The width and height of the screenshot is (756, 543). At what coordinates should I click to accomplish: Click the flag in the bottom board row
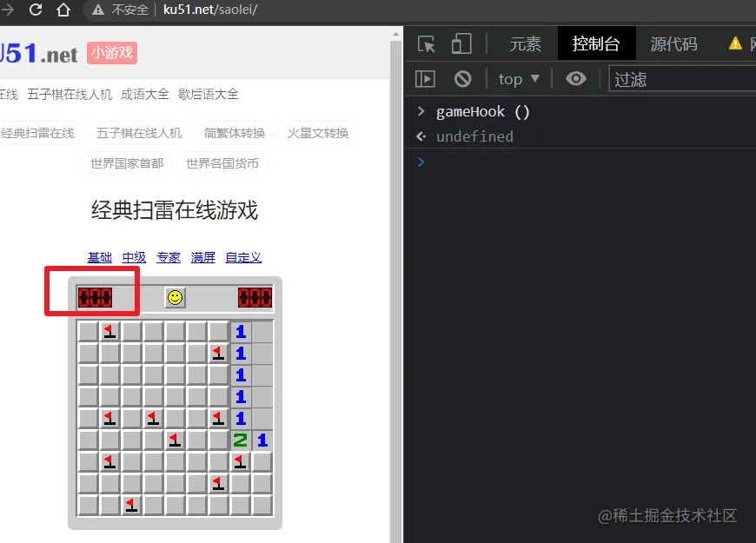(131, 505)
